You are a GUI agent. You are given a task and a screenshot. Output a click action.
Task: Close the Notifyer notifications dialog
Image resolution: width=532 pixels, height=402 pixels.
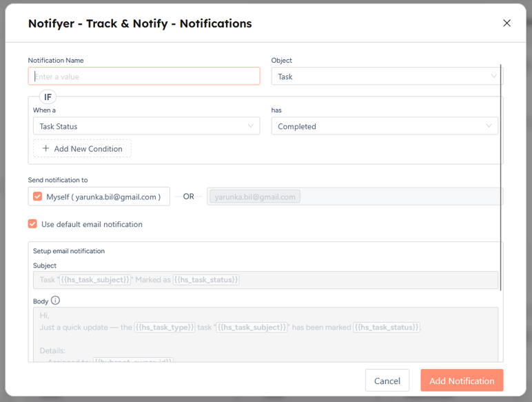[507, 23]
